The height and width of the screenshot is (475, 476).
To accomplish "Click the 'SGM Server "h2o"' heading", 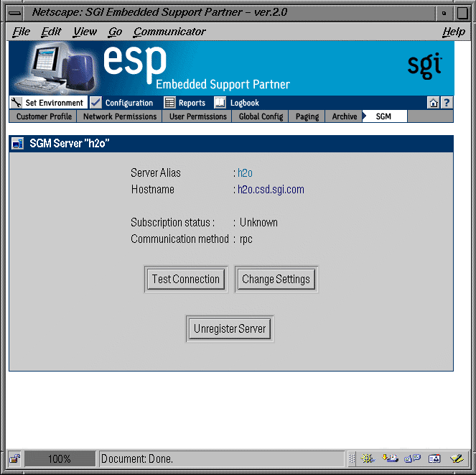I will click(x=70, y=143).
